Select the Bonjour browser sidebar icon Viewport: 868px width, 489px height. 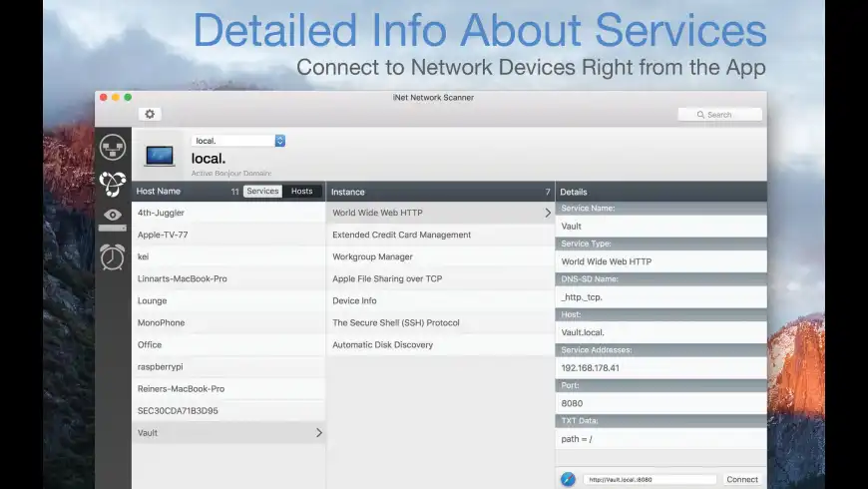click(113, 184)
